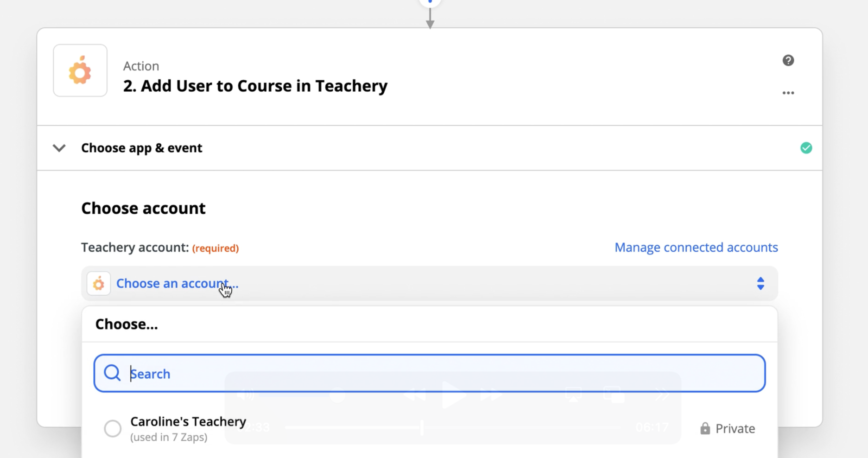The width and height of the screenshot is (868, 458).
Task: Click the green checkmark beside Choose app & event
Action: [x=806, y=148]
